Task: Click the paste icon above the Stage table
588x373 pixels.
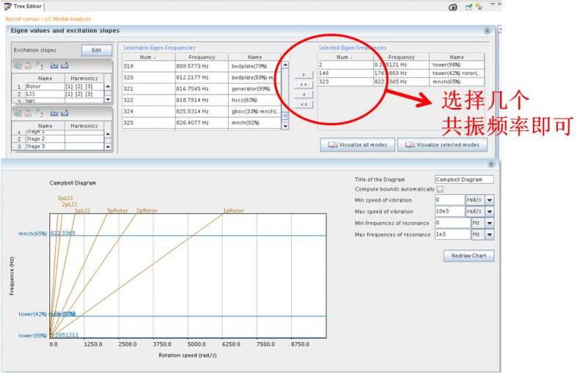Action: point(28,113)
